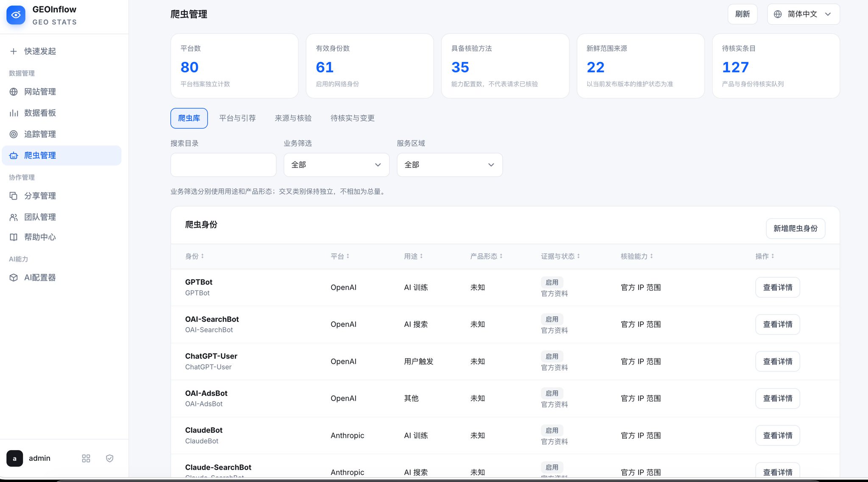Click the robot icon beside 爬虫管理
This screenshot has width=868, height=482.
(x=14, y=156)
